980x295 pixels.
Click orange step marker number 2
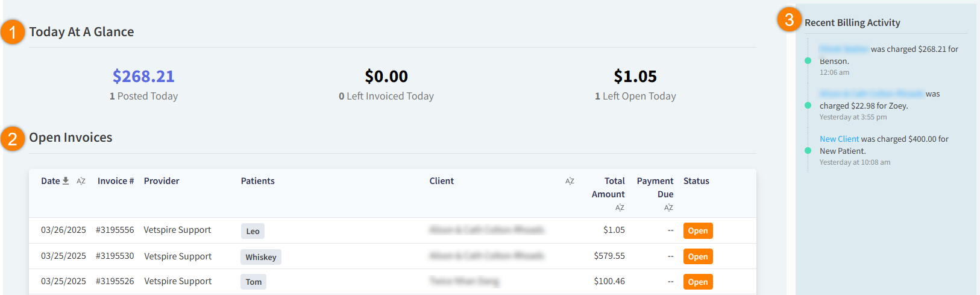[x=13, y=139]
